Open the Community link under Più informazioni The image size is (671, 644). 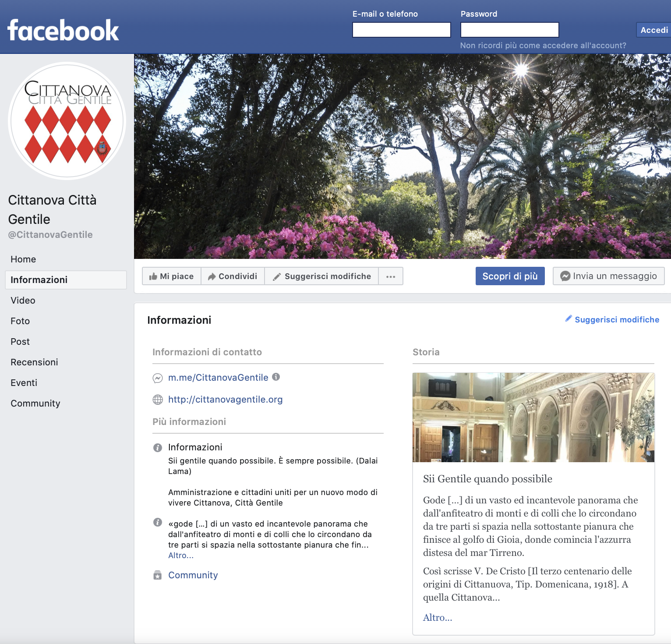point(193,575)
